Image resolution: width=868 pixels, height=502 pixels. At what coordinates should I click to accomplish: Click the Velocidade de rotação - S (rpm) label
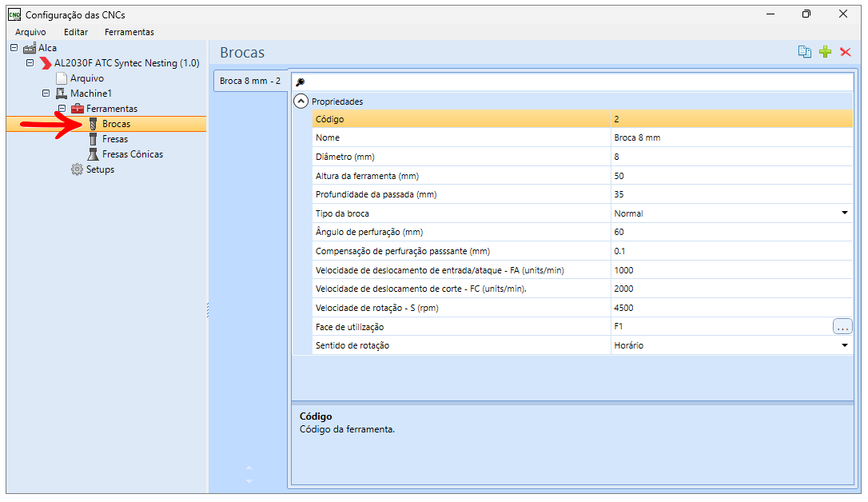pos(376,308)
